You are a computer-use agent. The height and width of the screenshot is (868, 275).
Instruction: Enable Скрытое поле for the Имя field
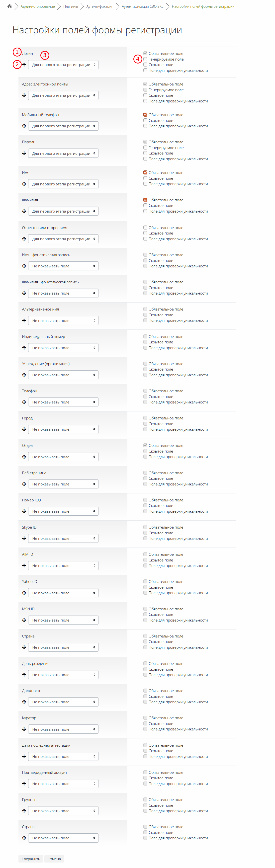click(x=145, y=178)
